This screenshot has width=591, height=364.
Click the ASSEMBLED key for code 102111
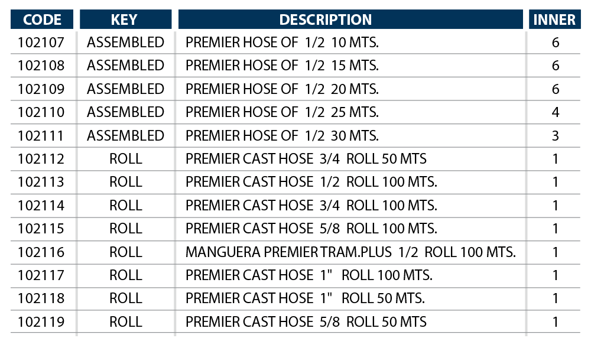coord(125,136)
